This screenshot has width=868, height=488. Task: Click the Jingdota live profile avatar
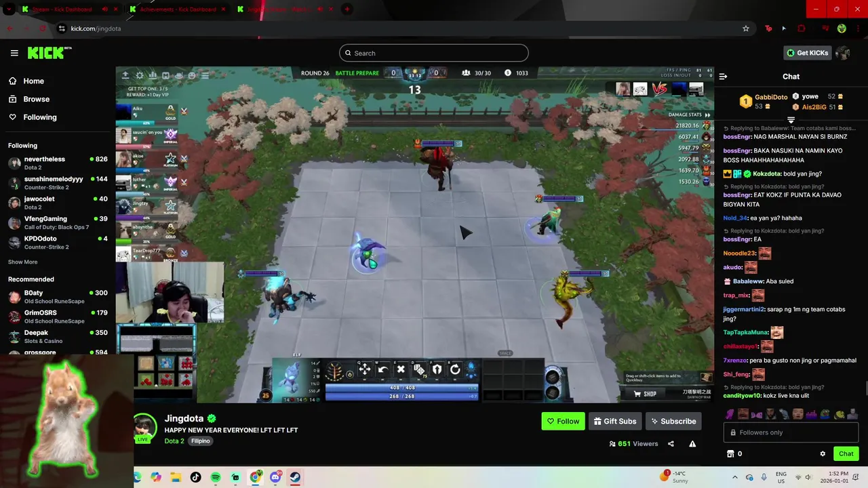[145, 427]
